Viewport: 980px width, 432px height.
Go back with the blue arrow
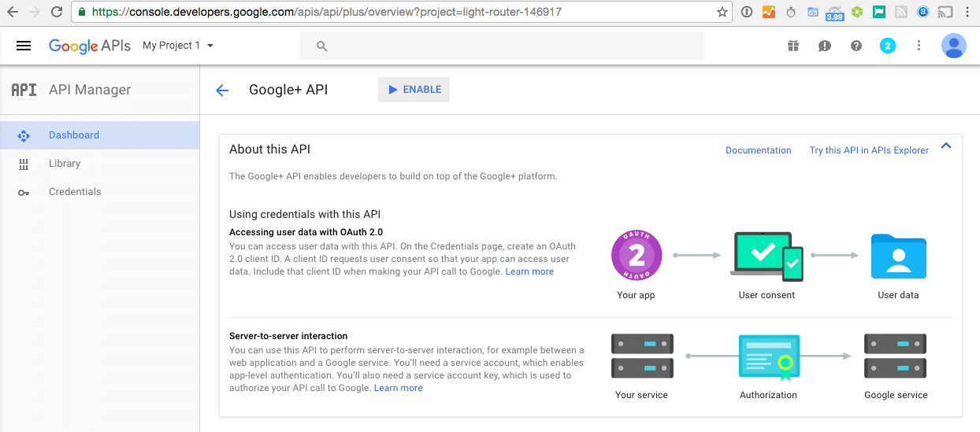point(222,90)
